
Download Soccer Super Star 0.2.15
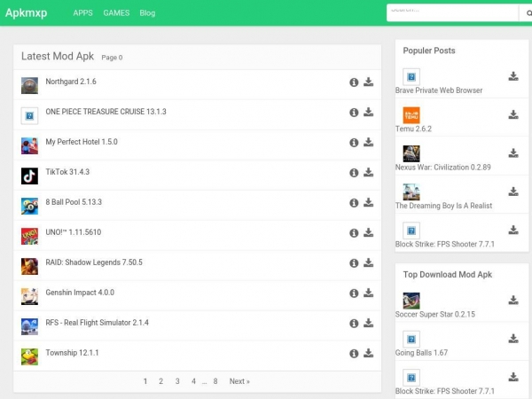tap(513, 301)
